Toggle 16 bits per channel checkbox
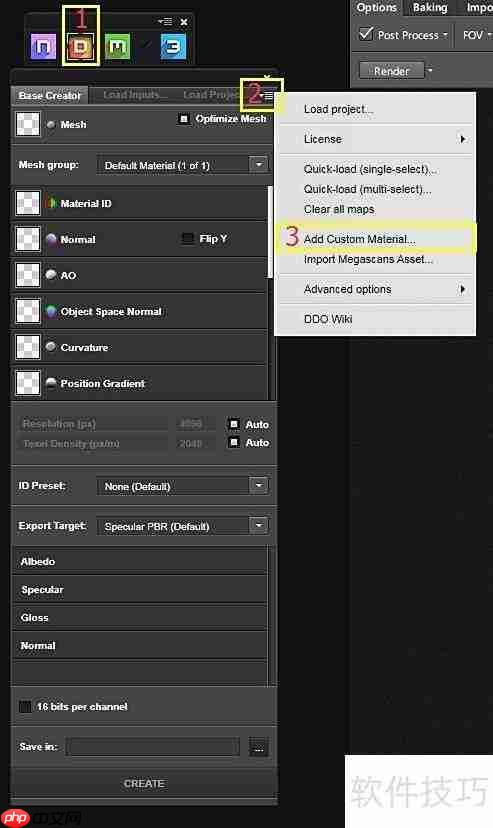This screenshot has width=493, height=828. 25,707
